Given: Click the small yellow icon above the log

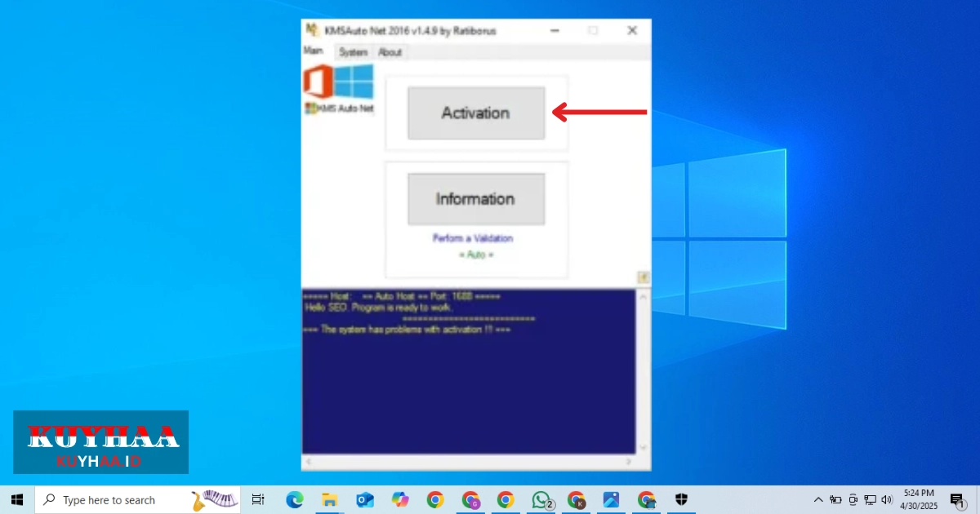Looking at the screenshot, I should point(643,277).
